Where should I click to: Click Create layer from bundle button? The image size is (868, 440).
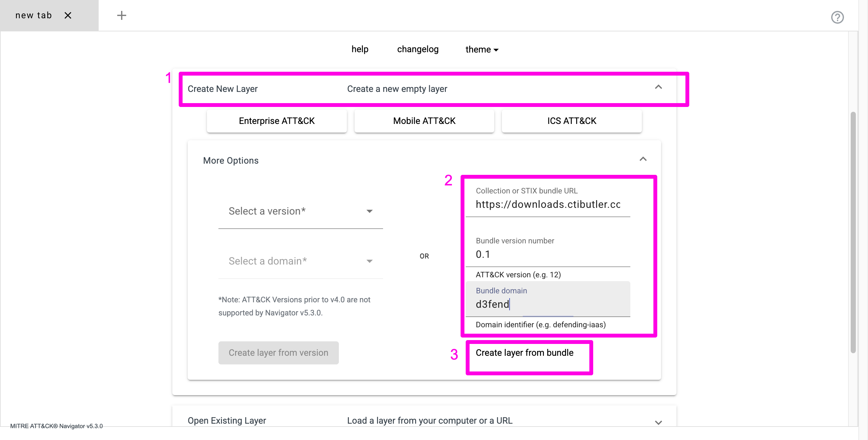click(x=524, y=353)
